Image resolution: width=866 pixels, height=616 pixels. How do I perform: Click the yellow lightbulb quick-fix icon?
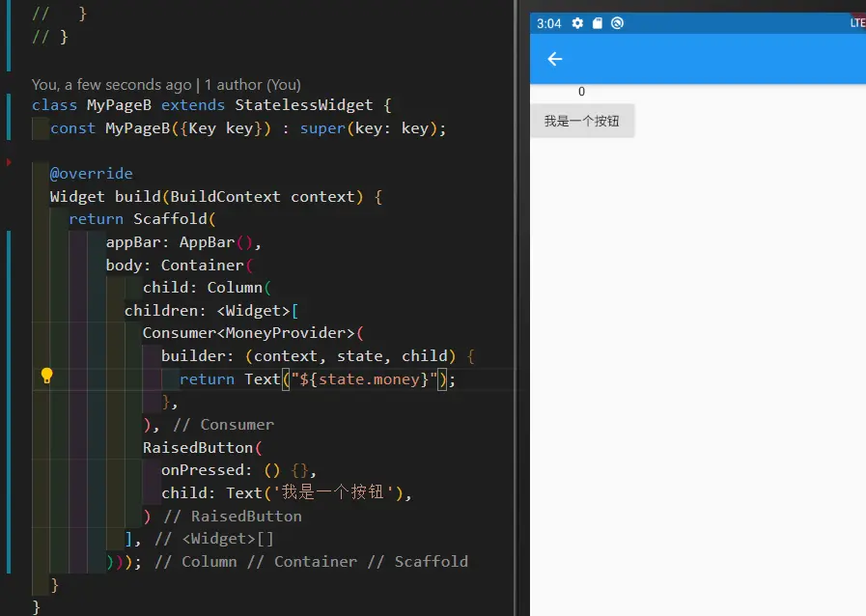pos(47,376)
